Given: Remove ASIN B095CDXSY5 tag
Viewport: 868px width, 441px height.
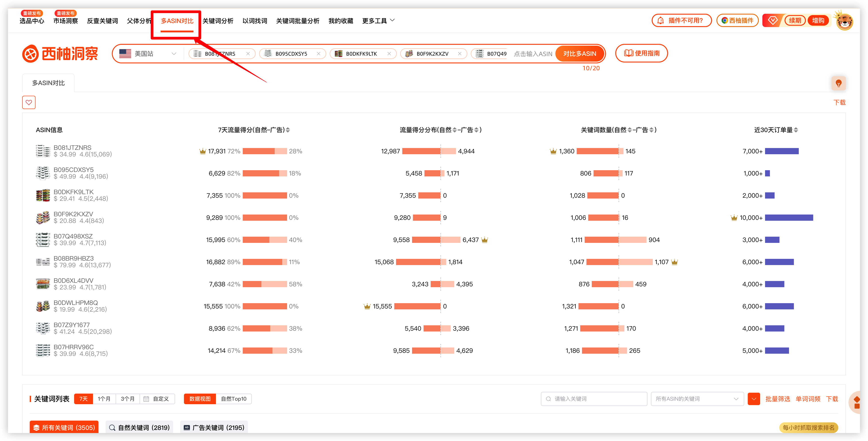Looking at the screenshot, I should pyautogui.click(x=318, y=54).
